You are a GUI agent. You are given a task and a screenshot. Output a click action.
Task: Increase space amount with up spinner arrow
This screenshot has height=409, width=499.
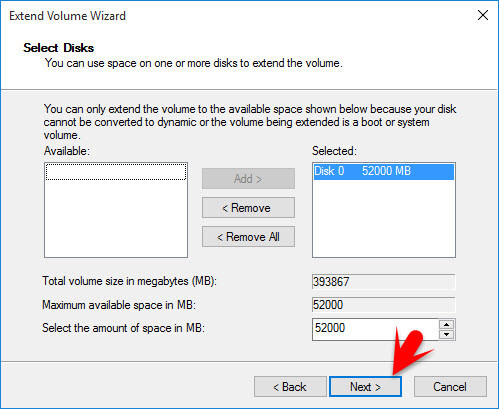click(447, 324)
